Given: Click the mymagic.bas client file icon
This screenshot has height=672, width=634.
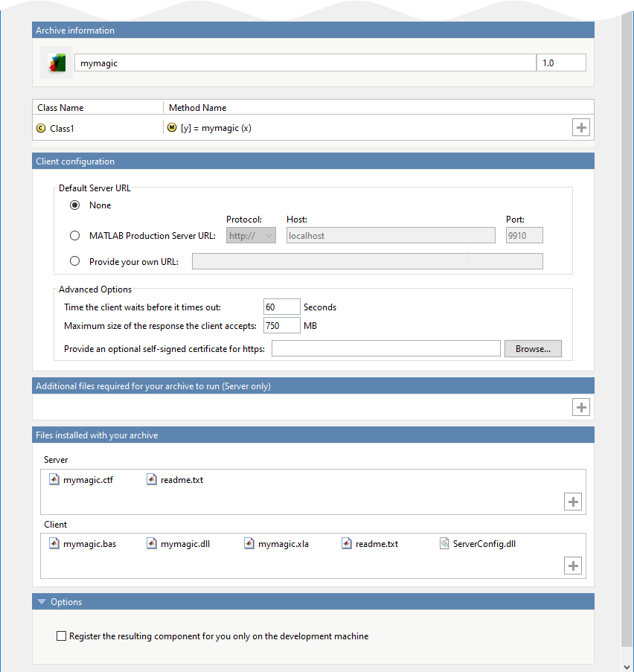Looking at the screenshot, I should coord(54,543).
